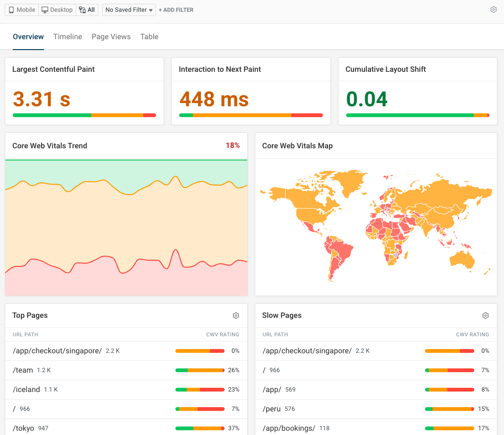This screenshot has width=504, height=435.
Task: Open the /peru page in Slow Pages
Action: (271, 409)
